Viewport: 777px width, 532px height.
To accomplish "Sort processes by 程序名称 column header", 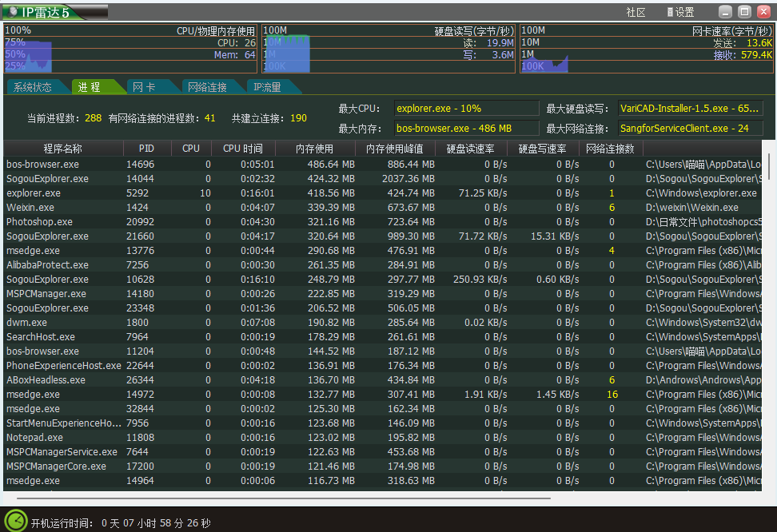I will click(63, 149).
